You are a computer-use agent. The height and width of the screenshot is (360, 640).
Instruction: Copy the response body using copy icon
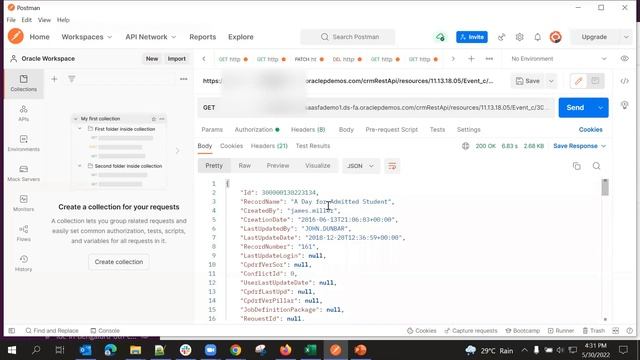click(577, 166)
